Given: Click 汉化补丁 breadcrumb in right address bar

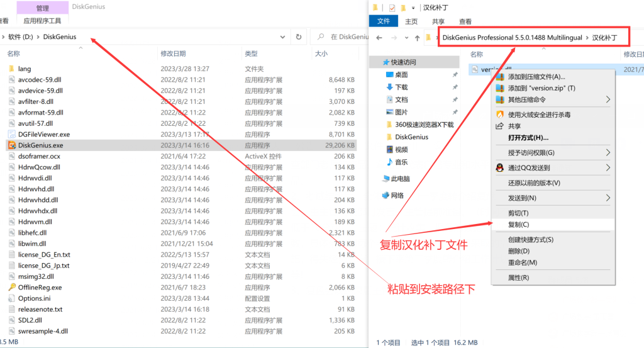Looking at the screenshot, I should (604, 38).
